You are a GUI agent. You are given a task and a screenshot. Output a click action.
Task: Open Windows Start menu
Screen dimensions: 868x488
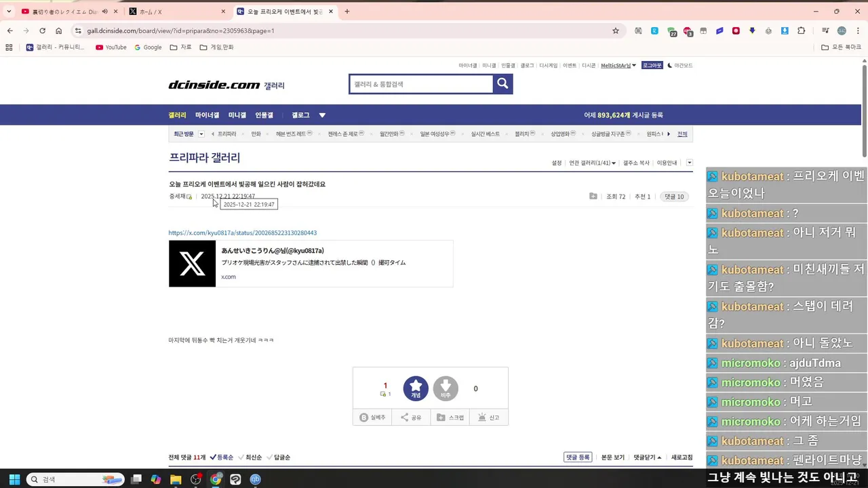pos(14,479)
